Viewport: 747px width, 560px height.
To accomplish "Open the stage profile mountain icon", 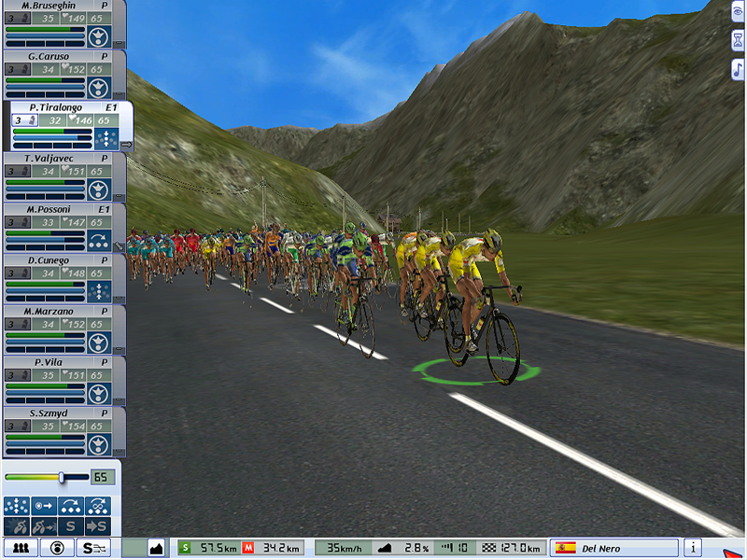I will (x=155, y=548).
